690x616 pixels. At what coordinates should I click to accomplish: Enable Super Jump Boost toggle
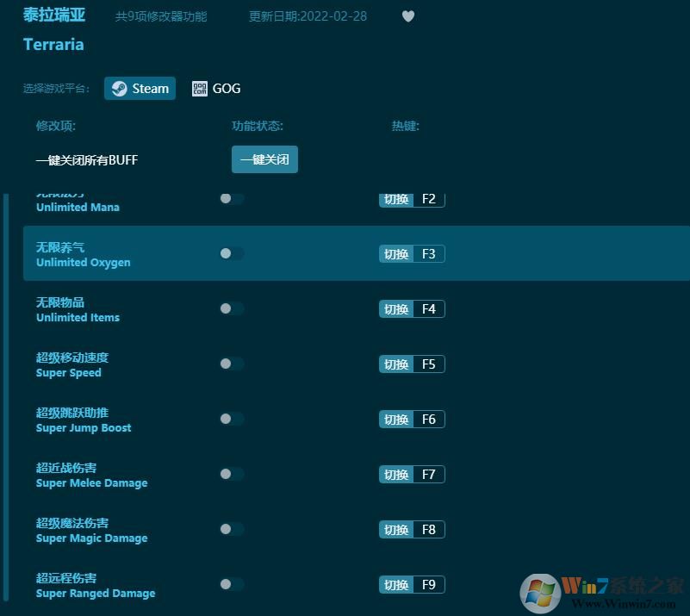pyautogui.click(x=232, y=419)
